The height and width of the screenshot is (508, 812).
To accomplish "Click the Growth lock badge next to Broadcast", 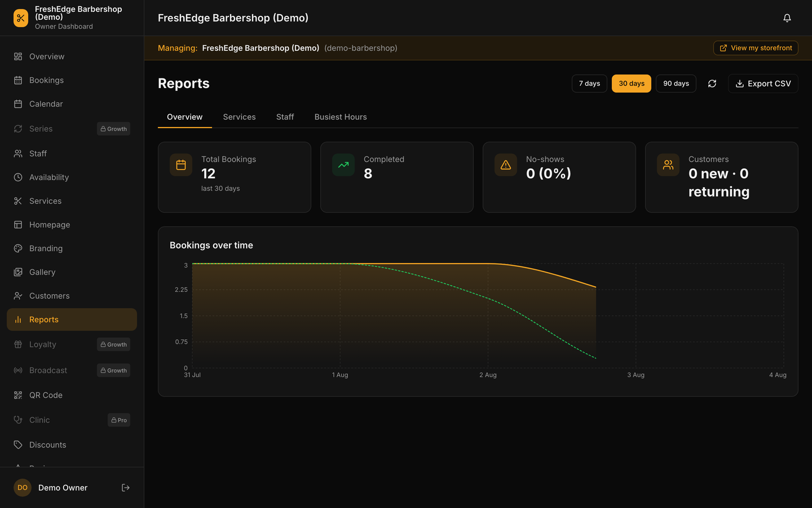I will coord(113,370).
